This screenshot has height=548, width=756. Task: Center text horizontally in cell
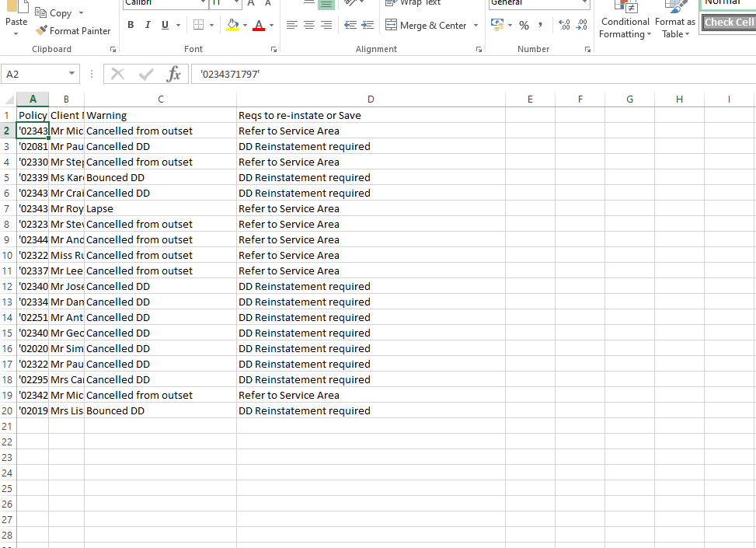(x=308, y=25)
